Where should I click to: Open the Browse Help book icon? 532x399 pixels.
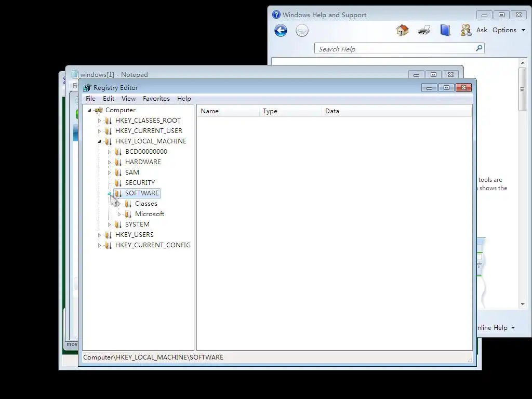[x=445, y=30]
